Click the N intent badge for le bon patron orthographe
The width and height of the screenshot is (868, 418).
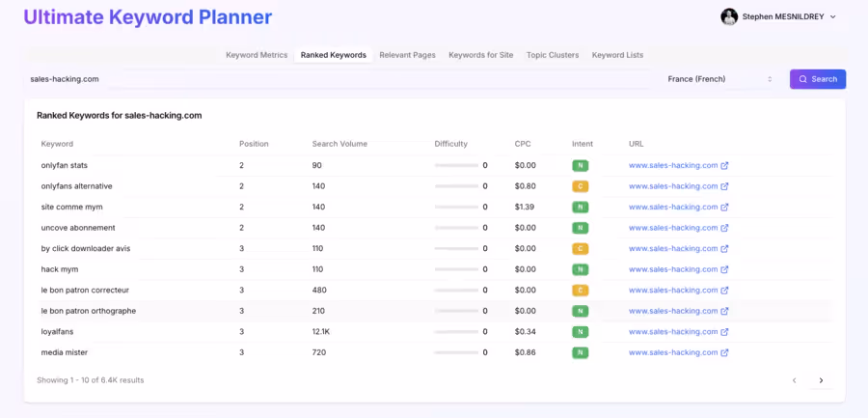(581, 311)
